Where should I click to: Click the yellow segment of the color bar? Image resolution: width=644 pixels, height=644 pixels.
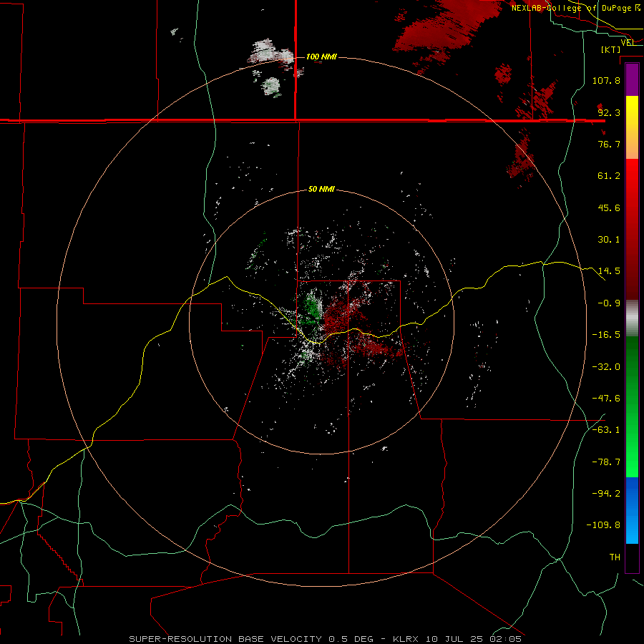point(632,127)
